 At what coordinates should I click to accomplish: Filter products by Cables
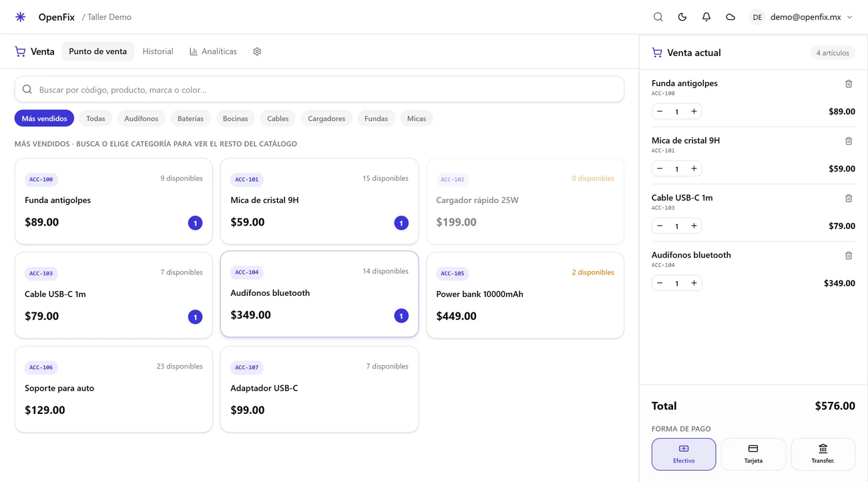278,119
